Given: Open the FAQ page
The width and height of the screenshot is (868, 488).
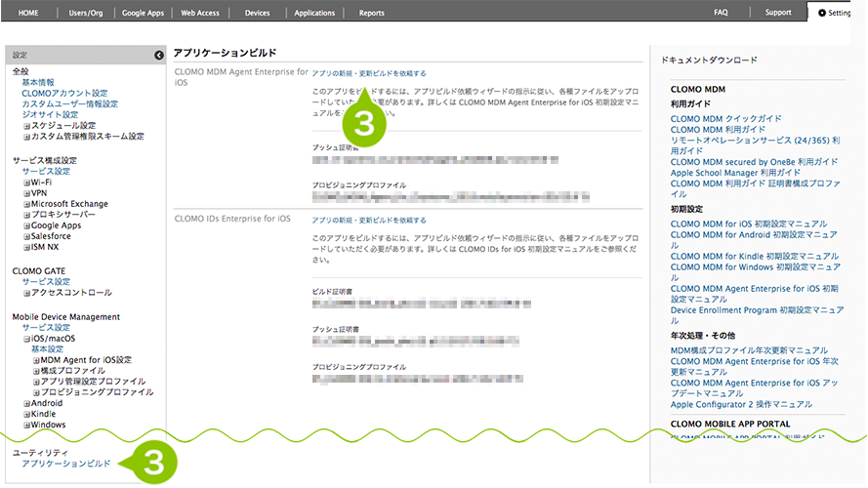Looking at the screenshot, I should pos(721,12).
